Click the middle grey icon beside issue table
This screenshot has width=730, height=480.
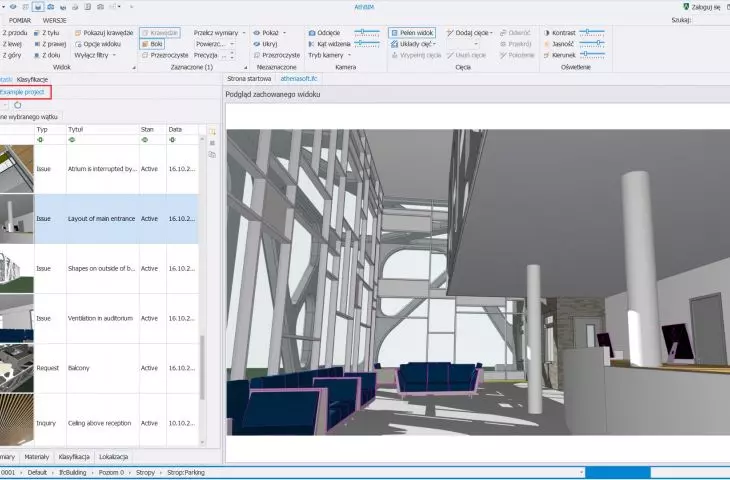pyautogui.click(x=212, y=143)
